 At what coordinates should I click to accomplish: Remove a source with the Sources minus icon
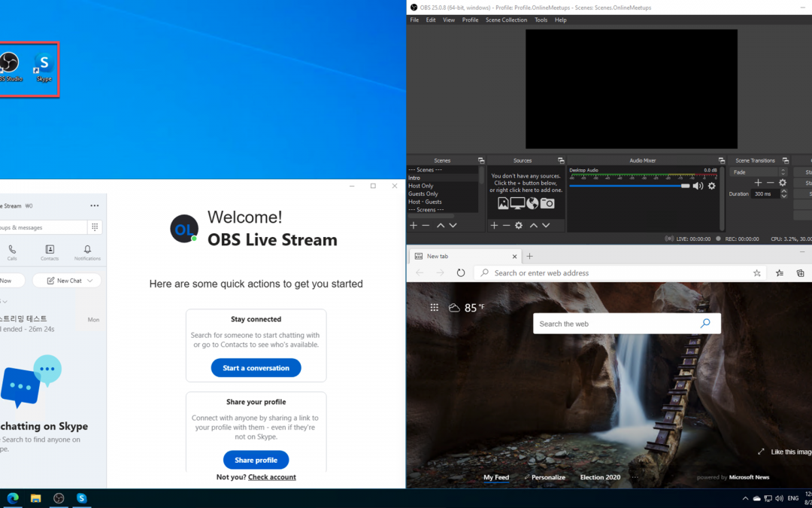coord(507,226)
